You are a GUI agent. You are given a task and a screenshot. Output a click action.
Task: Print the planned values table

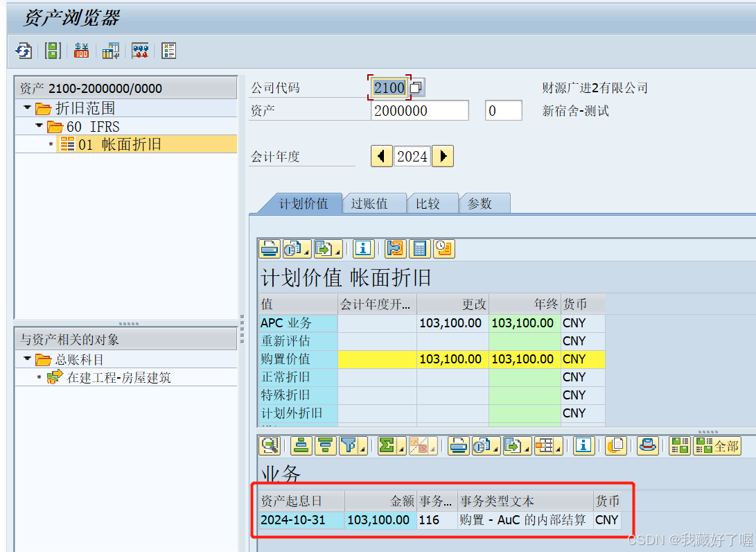point(269,249)
